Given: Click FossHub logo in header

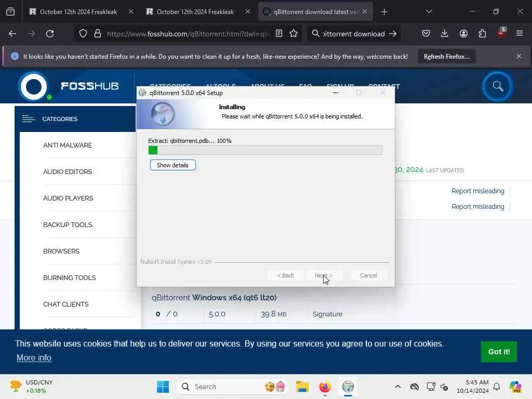Looking at the screenshot, I should 69,86.
